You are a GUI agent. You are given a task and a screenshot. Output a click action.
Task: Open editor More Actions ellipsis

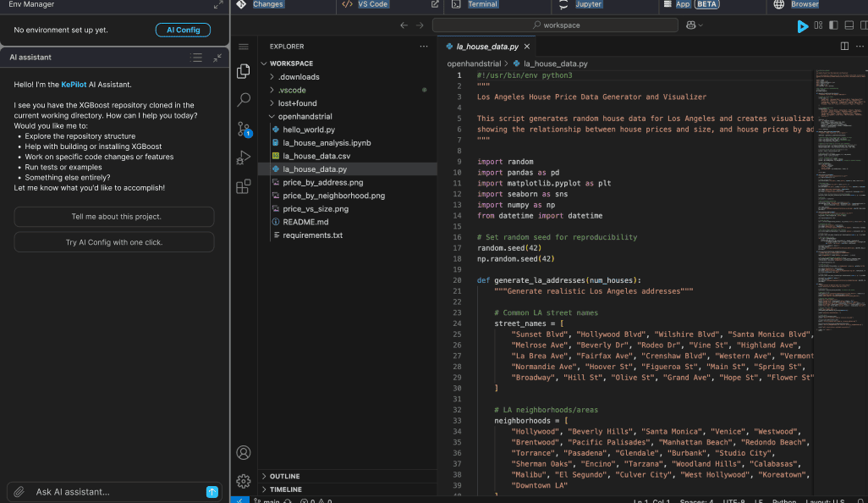(860, 47)
